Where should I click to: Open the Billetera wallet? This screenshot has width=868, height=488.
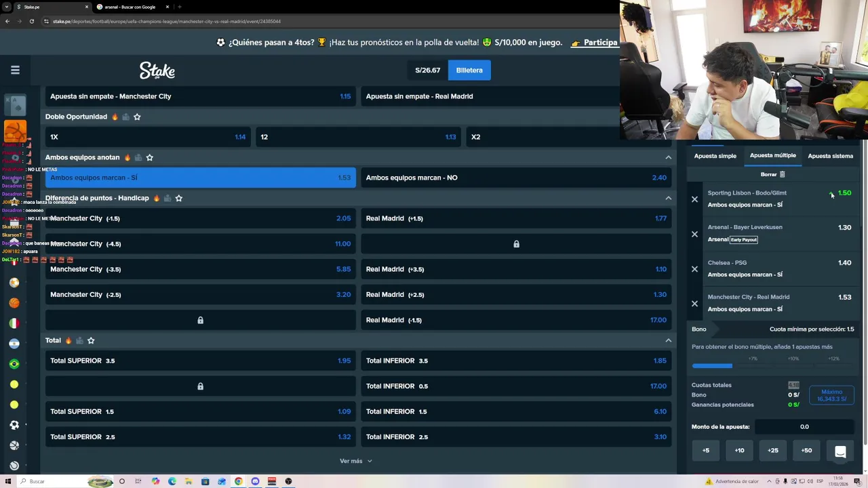coord(469,70)
